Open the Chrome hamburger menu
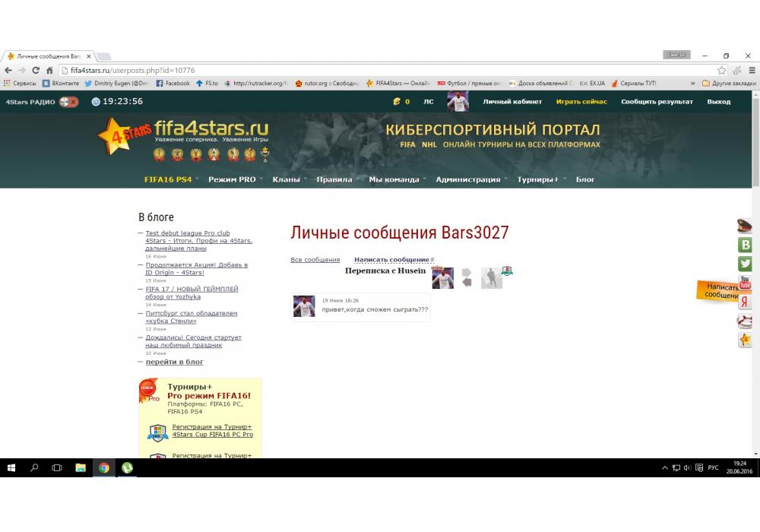 (x=752, y=70)
